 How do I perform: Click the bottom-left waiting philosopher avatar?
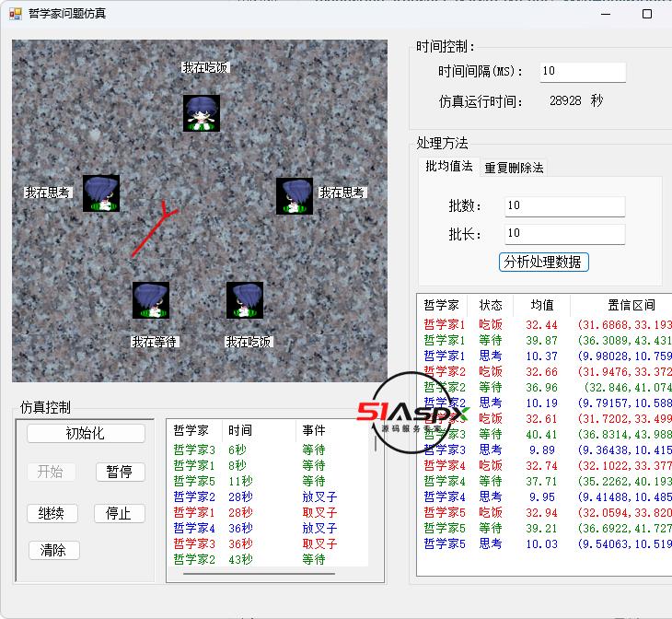pos(150,300)
